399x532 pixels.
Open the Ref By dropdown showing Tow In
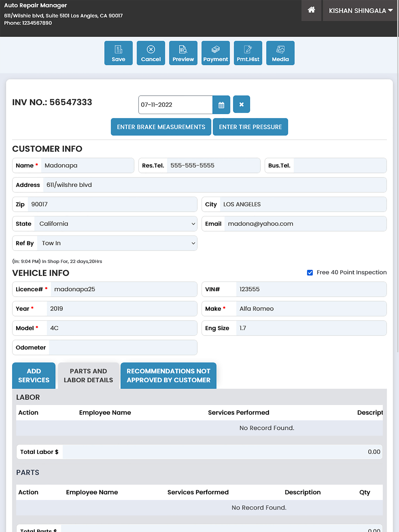(117, 243)
